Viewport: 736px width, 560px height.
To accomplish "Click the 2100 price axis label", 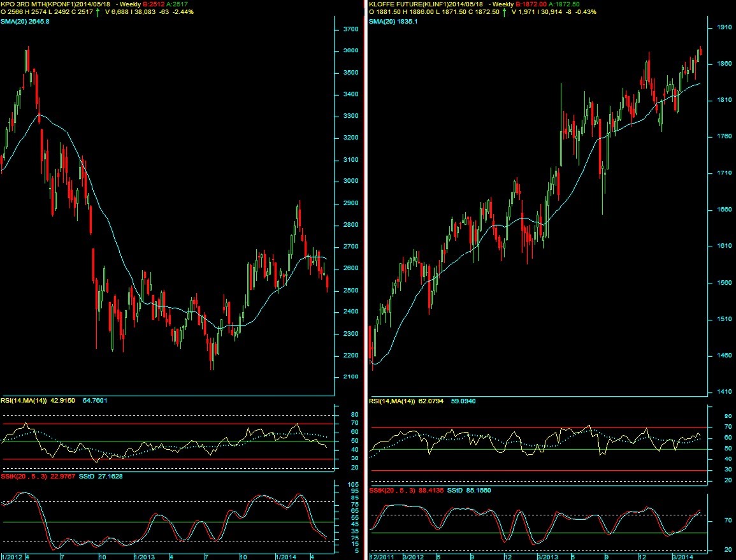I will pos(351,377).
